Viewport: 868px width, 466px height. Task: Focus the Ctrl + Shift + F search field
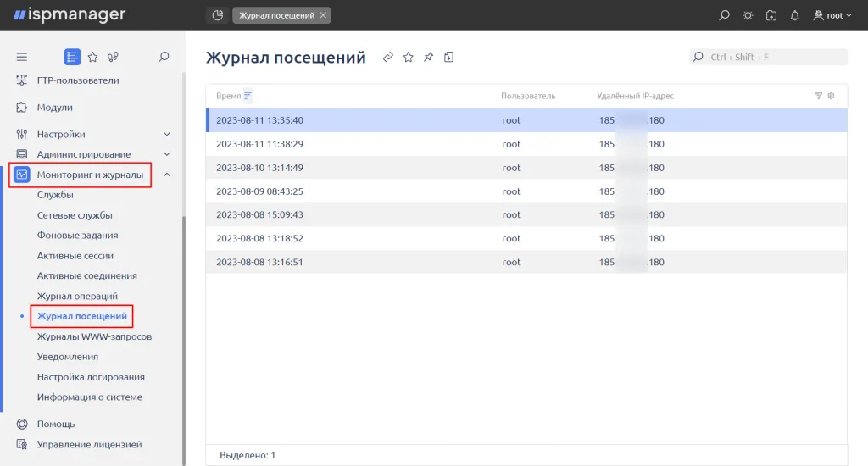[768, 57]
